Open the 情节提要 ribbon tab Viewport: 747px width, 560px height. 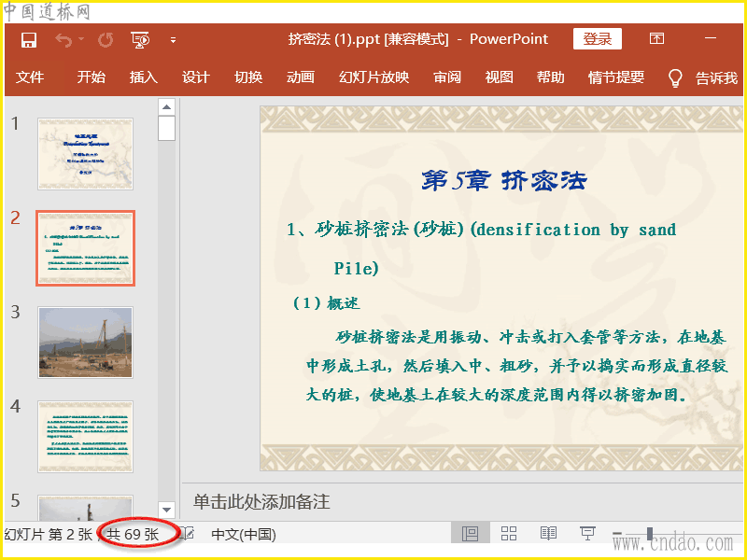[616, 77]
